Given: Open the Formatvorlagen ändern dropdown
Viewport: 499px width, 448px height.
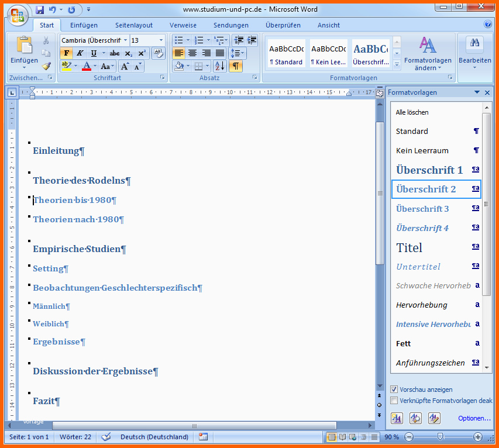Looking at the screenshot, I should click(x=428, y=53).
